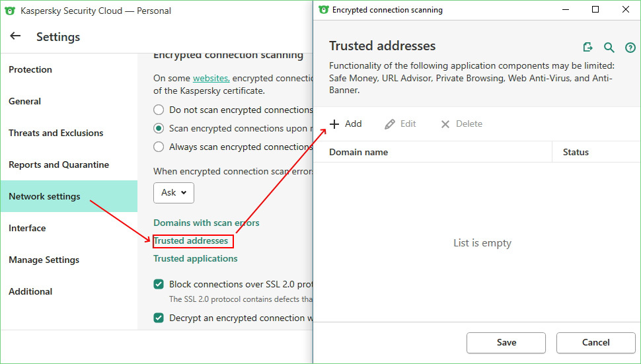Click the Add plus button
Screen dimensions: 641x364
click(346, 124)
